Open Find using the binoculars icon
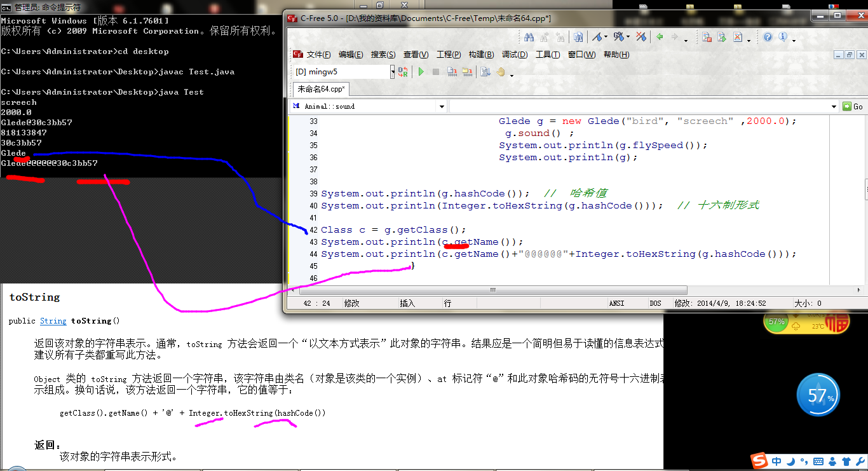The width and height of the screenshot is (868, 471). pos(530,37)
